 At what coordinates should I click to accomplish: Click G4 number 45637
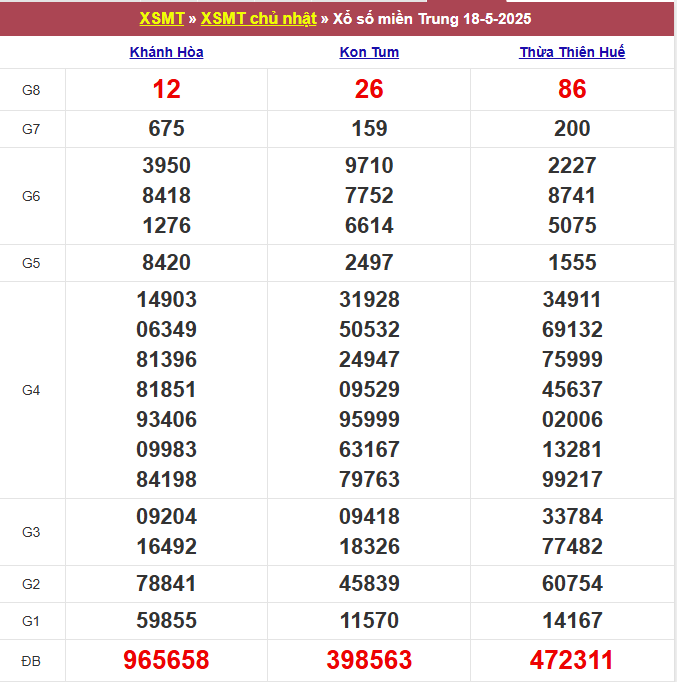(572, 390)
